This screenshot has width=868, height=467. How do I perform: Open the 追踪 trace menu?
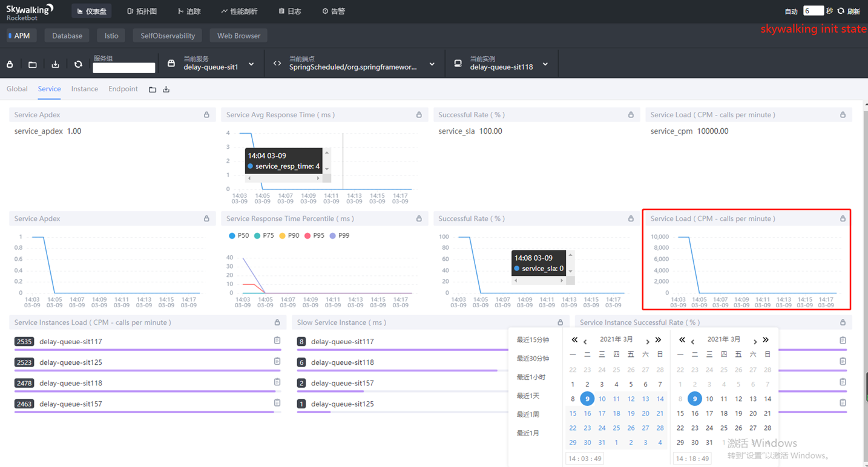[189, 11]
